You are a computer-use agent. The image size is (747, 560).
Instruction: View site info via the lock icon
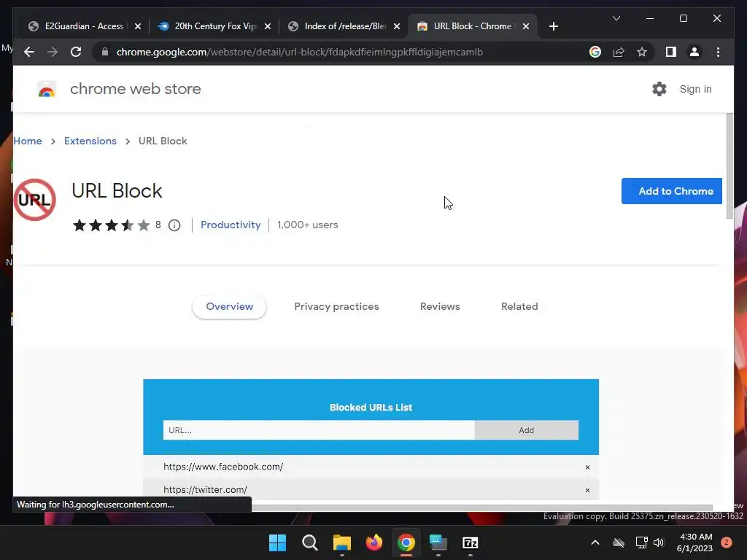pyautogui.click(x=105, y=52)
